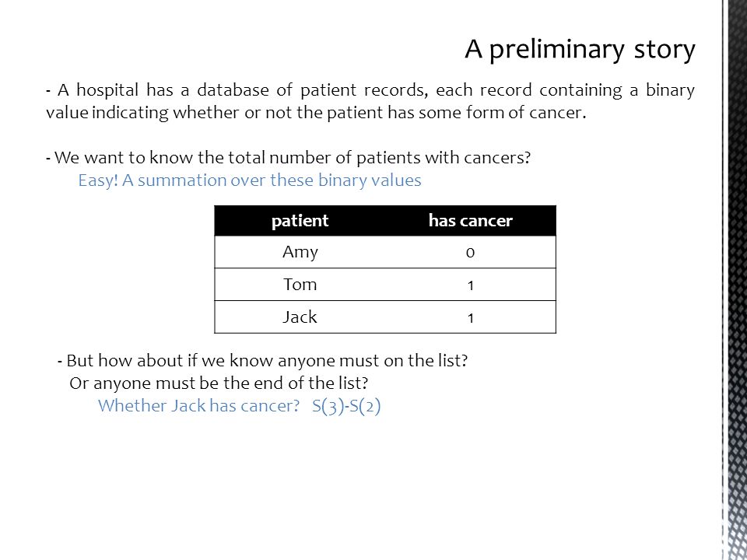This screenshot has width=747, height=560.
Task: Click the 'S(3)-S(2)' formula text
Action: 346,406
